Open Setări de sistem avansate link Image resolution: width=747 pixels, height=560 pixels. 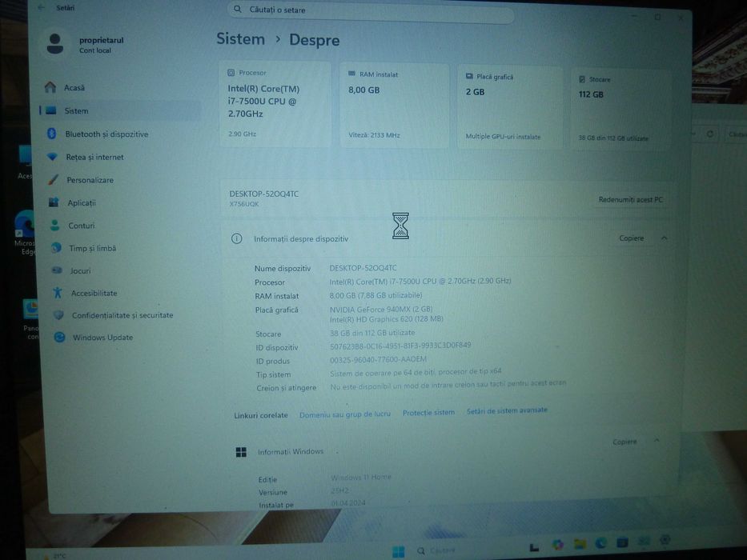[x=507, y=410]
